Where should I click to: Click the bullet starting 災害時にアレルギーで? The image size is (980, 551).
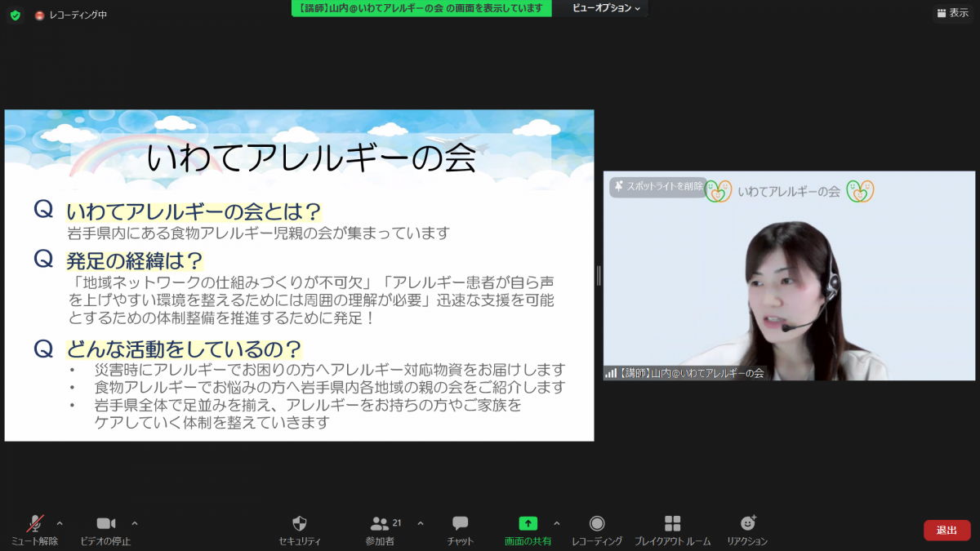329,370
